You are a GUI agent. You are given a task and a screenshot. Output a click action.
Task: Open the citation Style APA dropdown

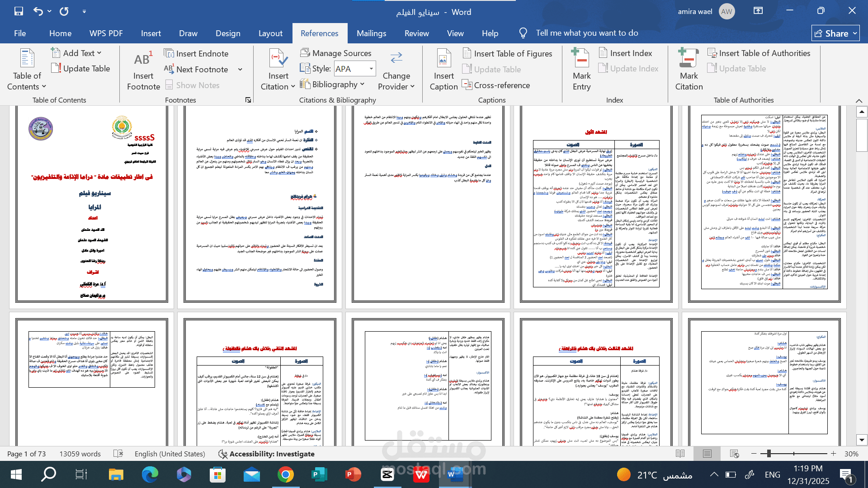pyautogui.click(x=371, y=69)
